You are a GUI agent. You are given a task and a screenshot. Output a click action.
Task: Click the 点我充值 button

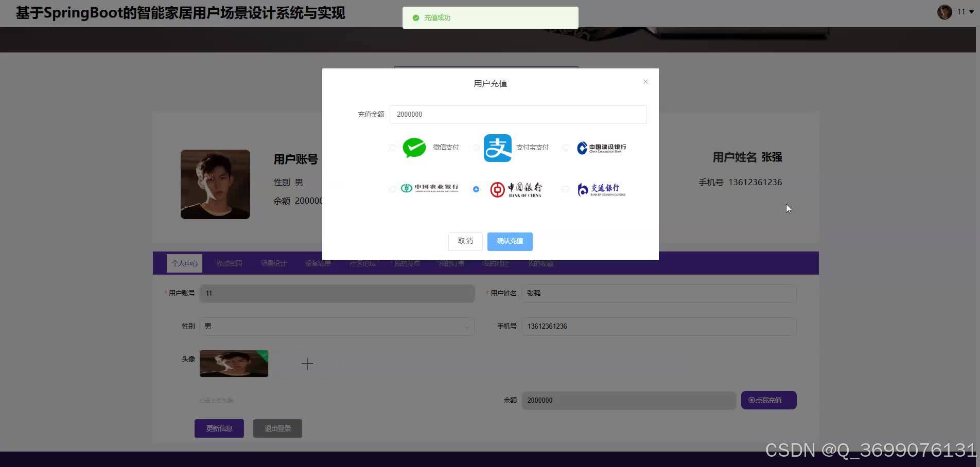click(x=769, y=400)
